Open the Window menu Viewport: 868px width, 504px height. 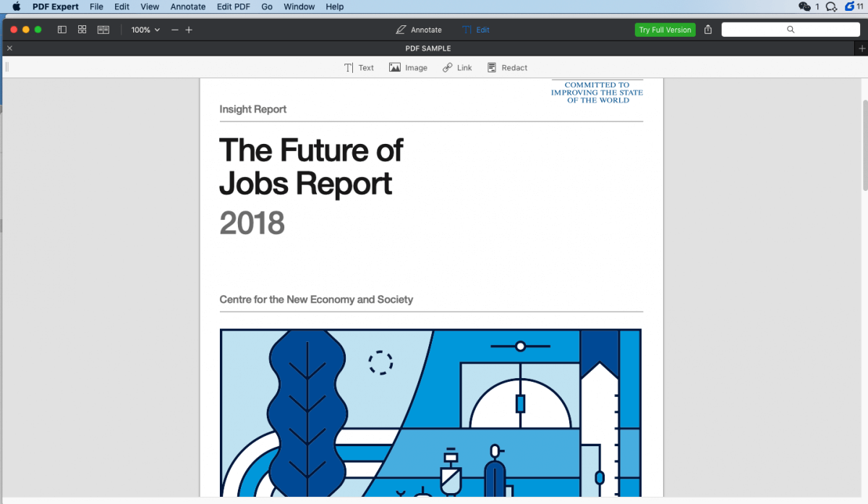[299, 7]
